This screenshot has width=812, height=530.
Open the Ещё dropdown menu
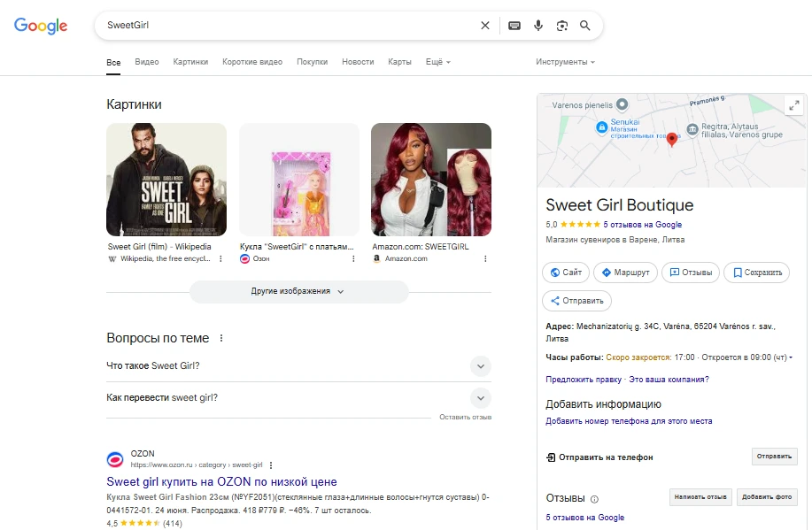click(x=438, y=62)
